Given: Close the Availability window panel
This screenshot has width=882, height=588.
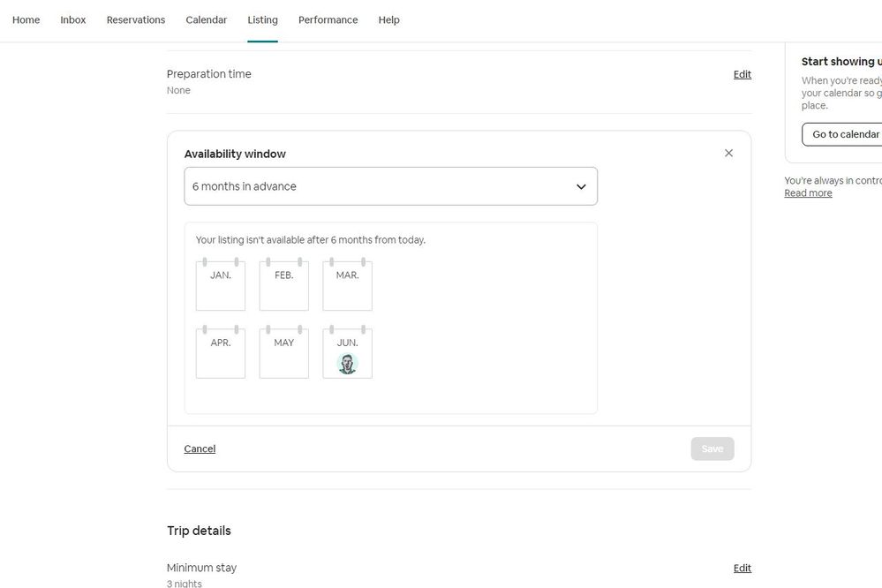Looking at the screenshot, I should click(728, 153).
